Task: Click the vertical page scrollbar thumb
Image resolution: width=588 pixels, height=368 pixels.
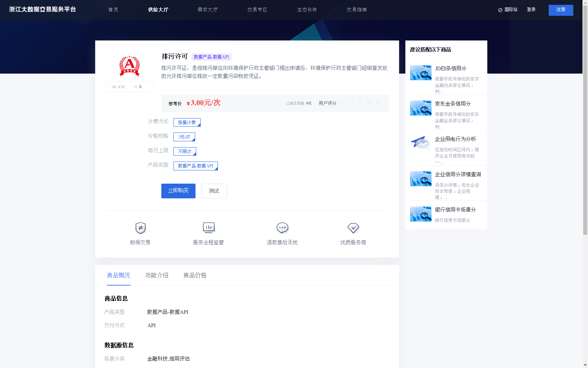Action: [585, 120]
